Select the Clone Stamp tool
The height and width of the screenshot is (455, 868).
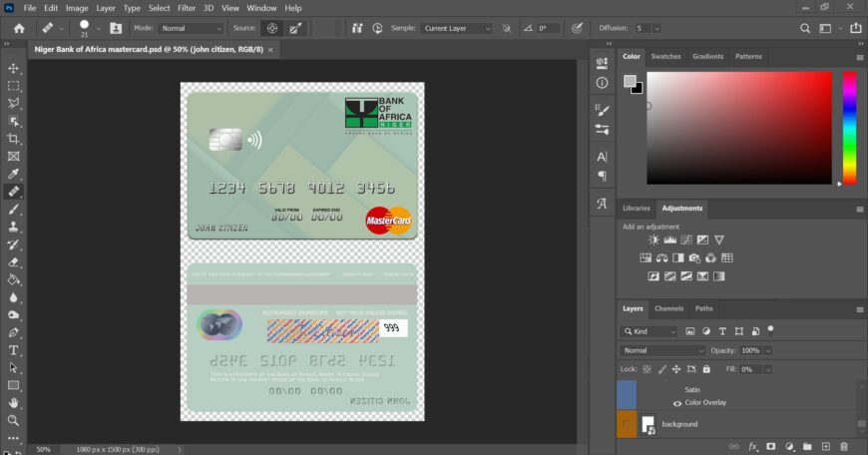(x=13, y=227)
